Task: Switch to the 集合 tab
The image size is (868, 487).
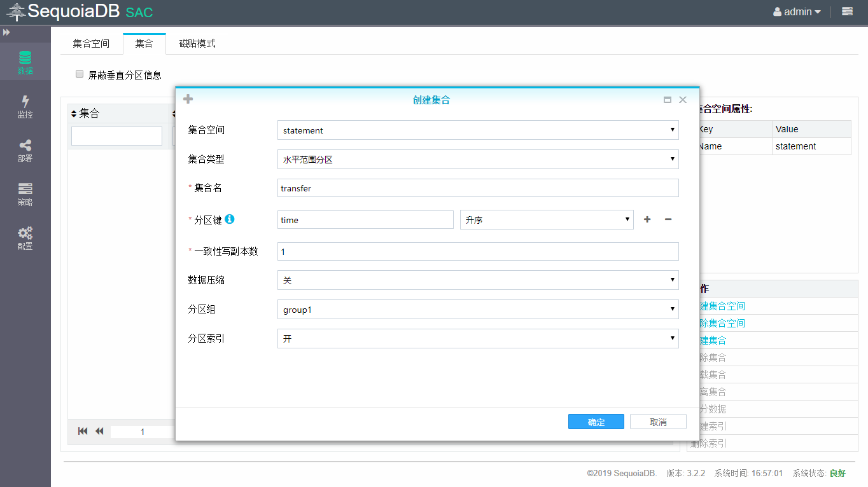Action: [144, 43]
